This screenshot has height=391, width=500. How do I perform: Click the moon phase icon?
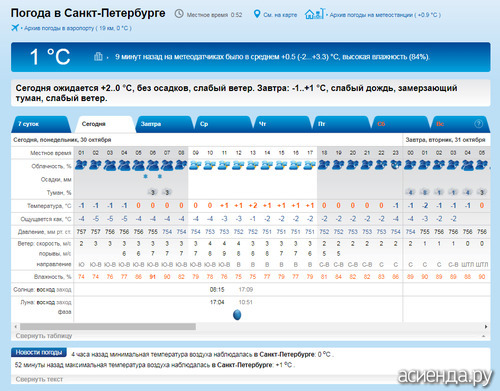click(237, 314)
